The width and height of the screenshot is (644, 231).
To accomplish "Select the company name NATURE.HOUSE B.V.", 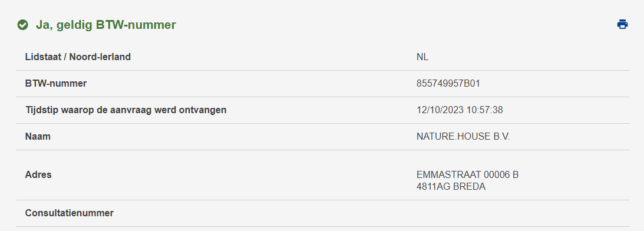I will tap(463, 137).
